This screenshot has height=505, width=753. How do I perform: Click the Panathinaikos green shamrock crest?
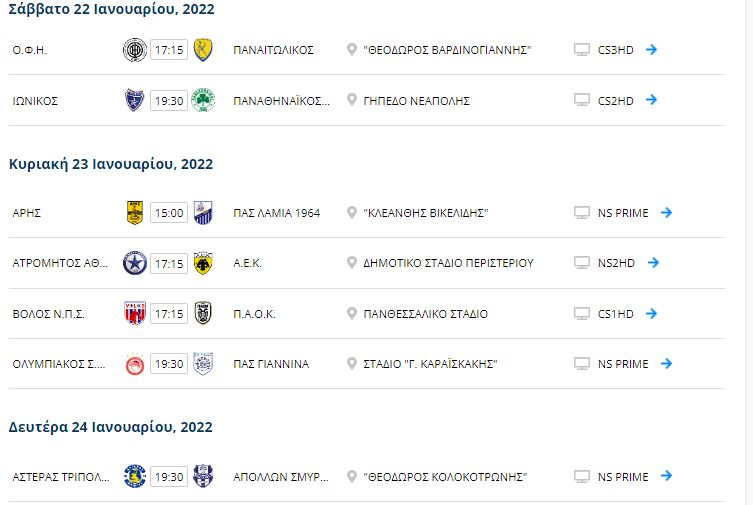(204, 100)
